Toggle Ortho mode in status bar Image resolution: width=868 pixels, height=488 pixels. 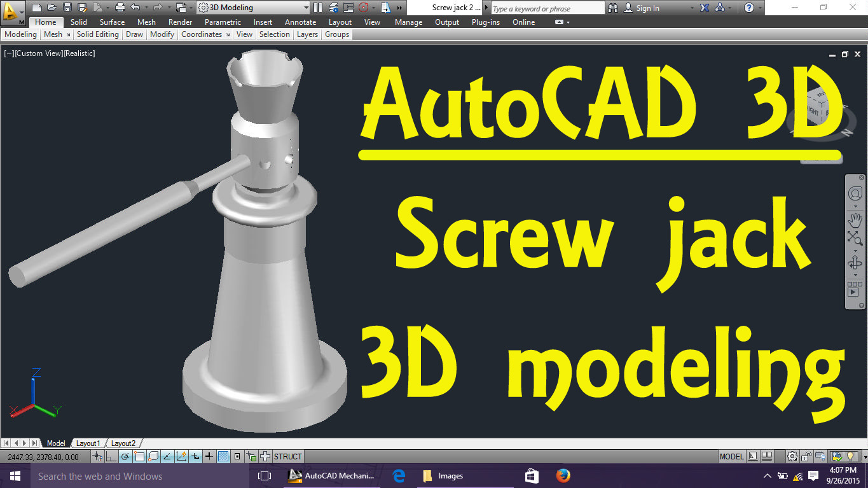(x=111, y=456)
